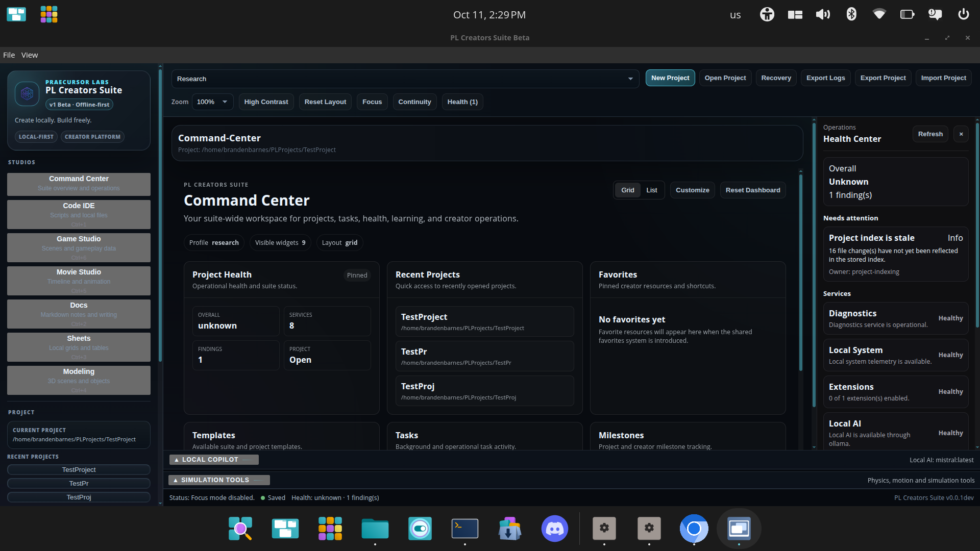Viewport: 980px width, 551px height.
Task: Toggle Focus mode
Action: point(372,102)
